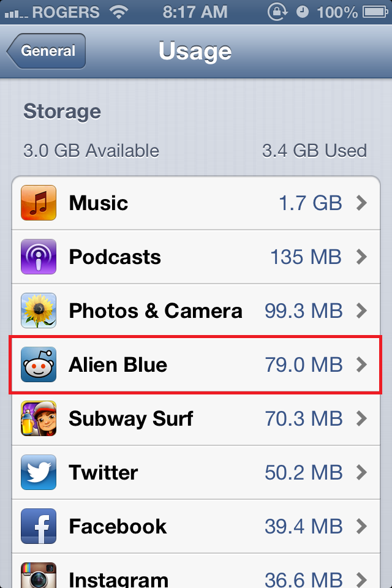Tap the Twitter bird icon
Screen dimensions: 392x588
39,472
